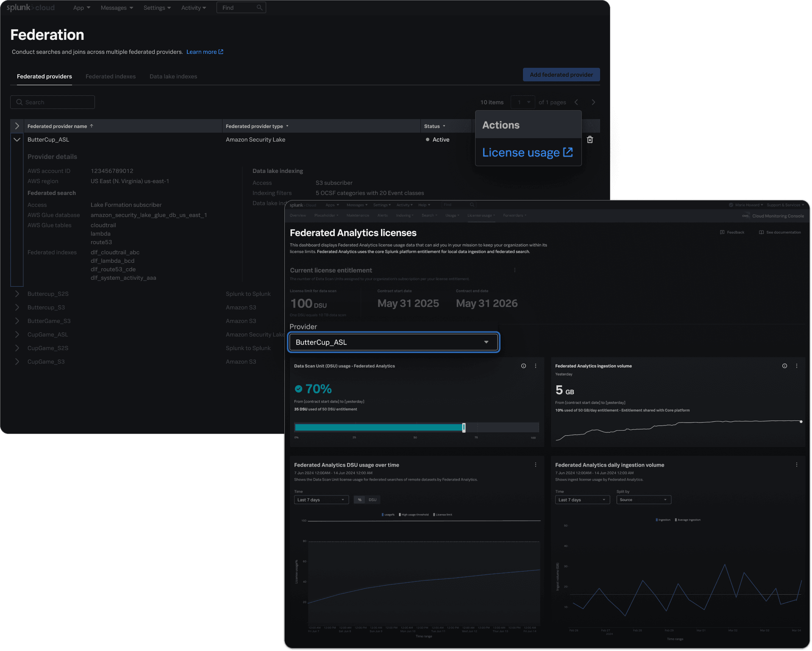
Task: Switch chart units to DSU
Action: tap(373, 500)
